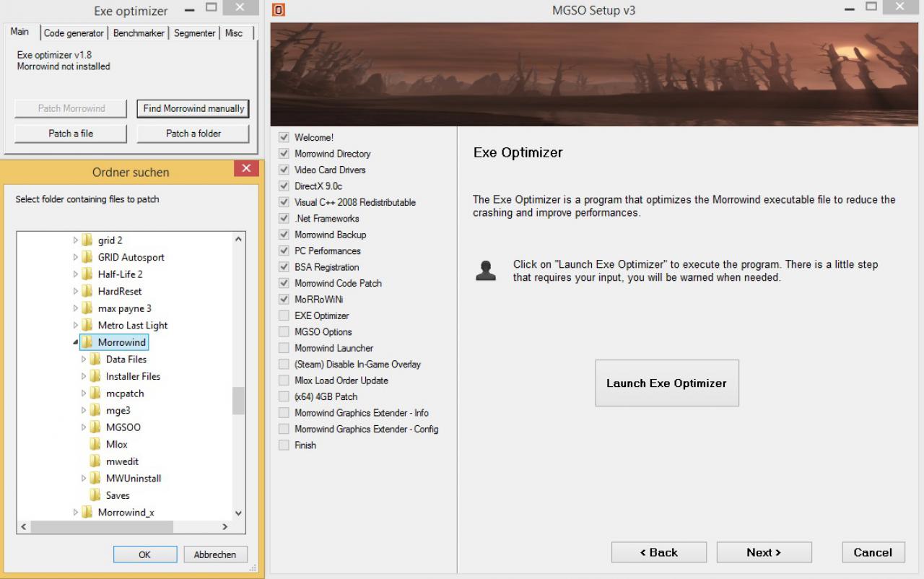Click the Morrowind_x folder icon

click(87, 513)
